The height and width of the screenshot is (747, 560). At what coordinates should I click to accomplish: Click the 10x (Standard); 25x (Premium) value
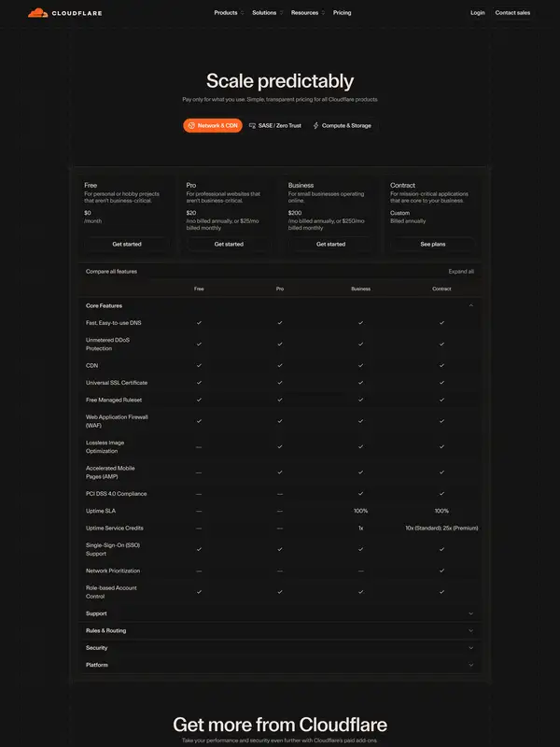[x=441, y=529]
